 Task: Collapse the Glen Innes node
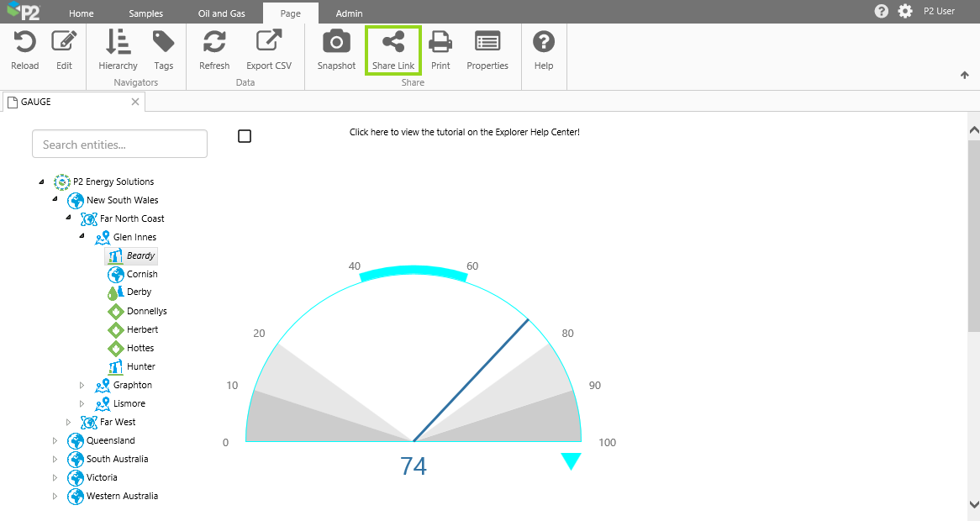(x=82, y=236)
